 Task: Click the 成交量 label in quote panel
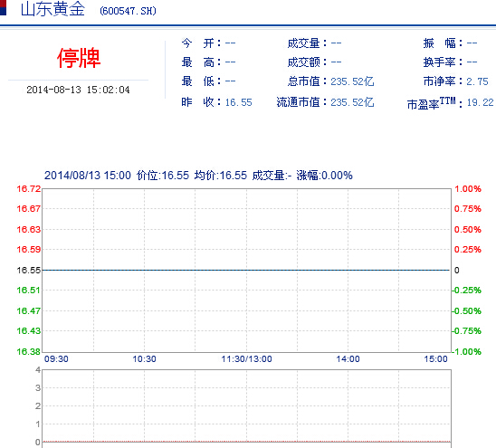[x=304, y=43]
